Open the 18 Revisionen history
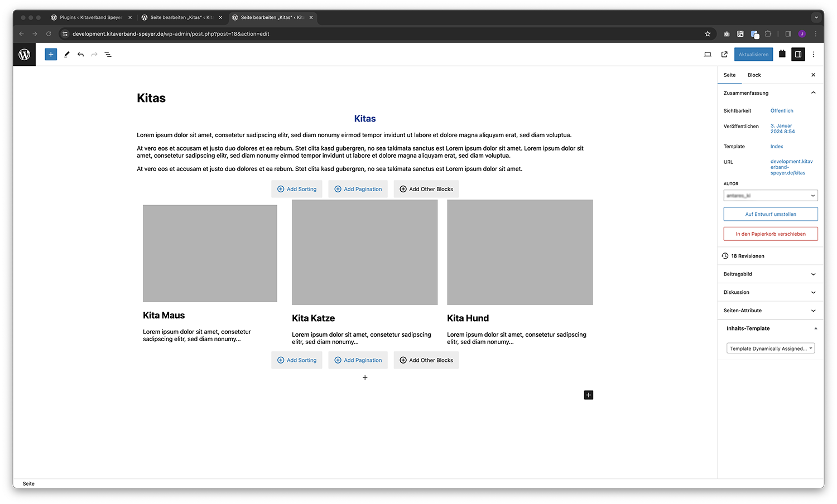Screen dimensions: 837x504 click(770, 256)
